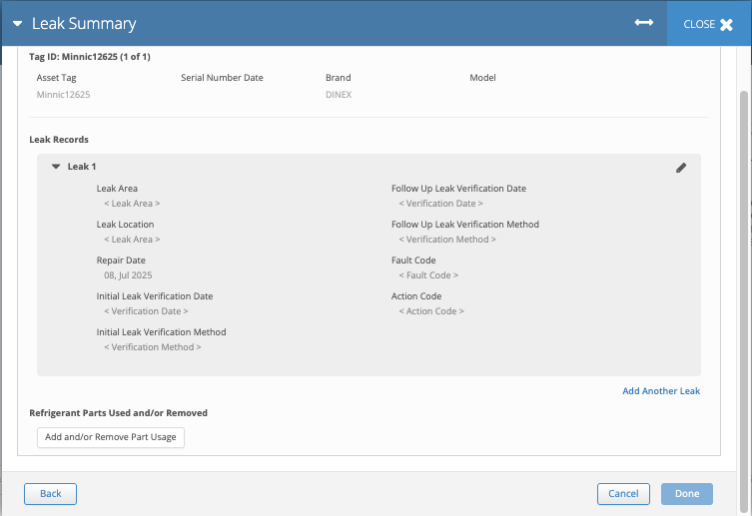This screenshot has width=752, height=516.
Task: Close the Leak Summary panel
Action: point(708,24)
